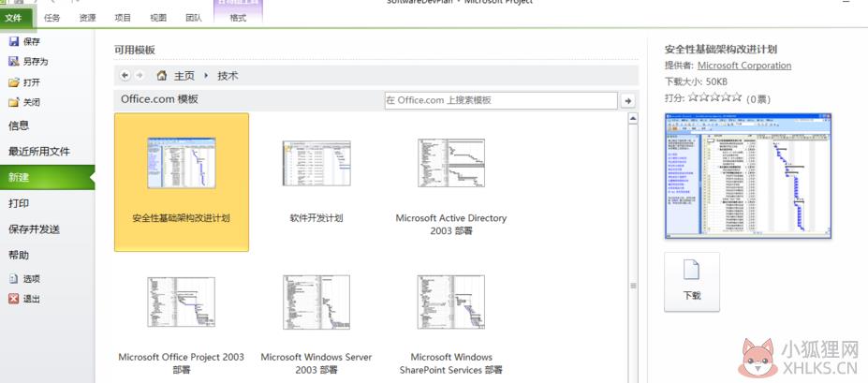Rate template with the third star

[714, 98]
